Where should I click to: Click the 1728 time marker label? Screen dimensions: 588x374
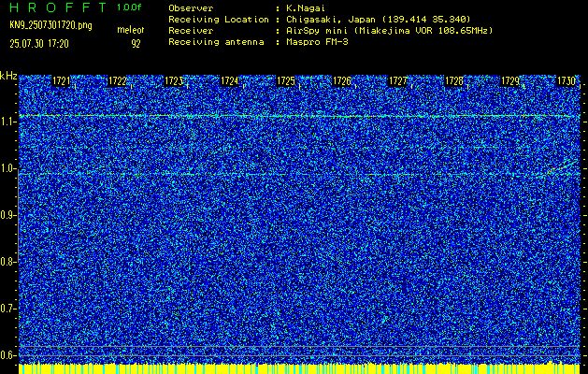tap(454, 81)
